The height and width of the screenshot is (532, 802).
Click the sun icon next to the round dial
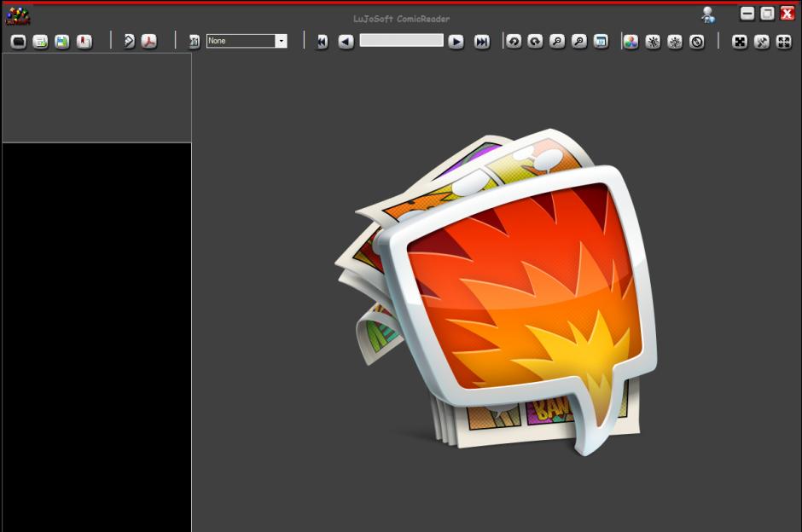675,42
